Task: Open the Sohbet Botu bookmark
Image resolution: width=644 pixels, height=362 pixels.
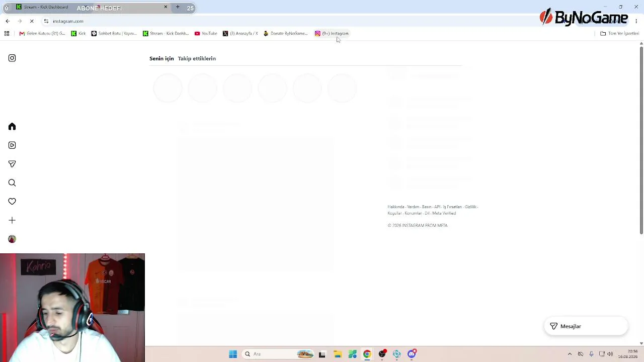Action: pyautogui.click(x=114, y=33)
